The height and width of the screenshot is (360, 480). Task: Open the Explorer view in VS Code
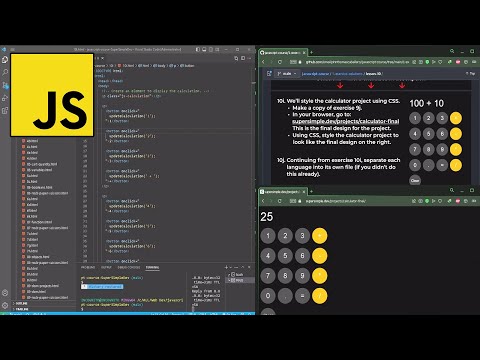click(x=5, y=60)
